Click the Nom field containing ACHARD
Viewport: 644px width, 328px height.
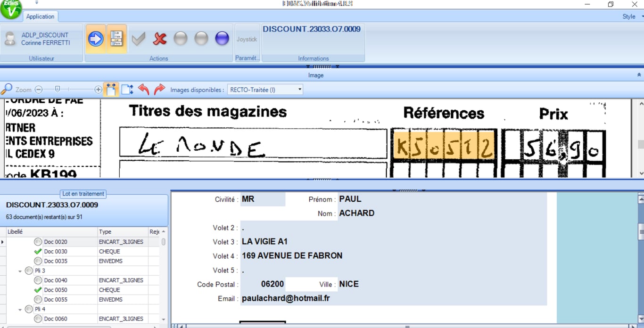pyautogui.click(x=442, y=213)
